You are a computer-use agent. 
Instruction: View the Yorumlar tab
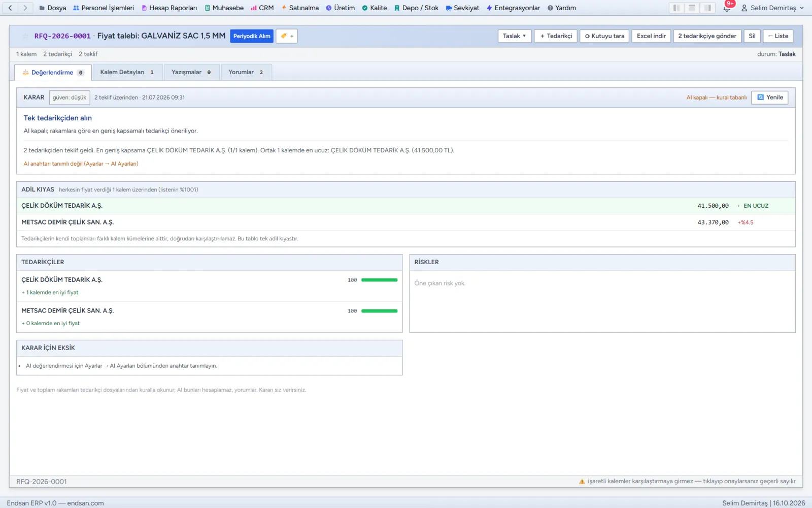(246, 72)
